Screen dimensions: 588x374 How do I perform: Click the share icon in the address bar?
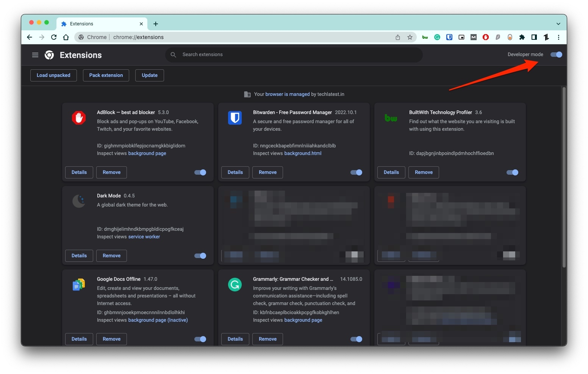pyautogui.click(x=397, y=37)
